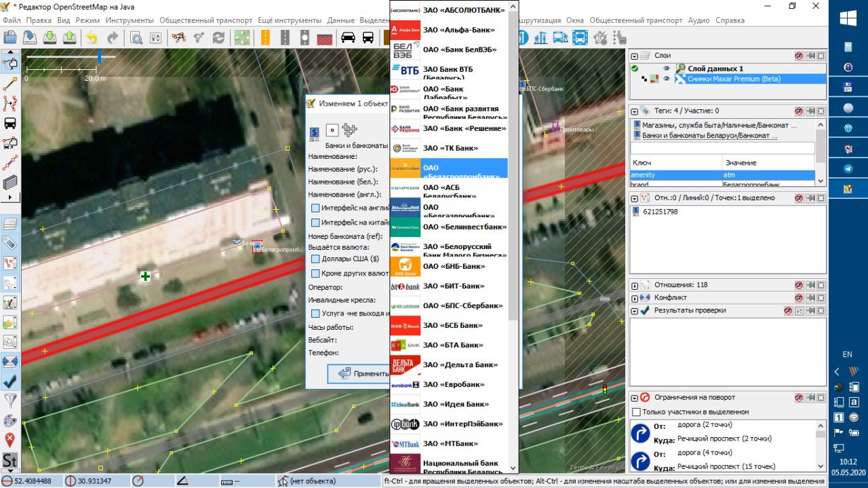The height and width of the screenshot is (488, 868).
Task: Expand the Конфликт panel
Action: click(x=635, y=297)
